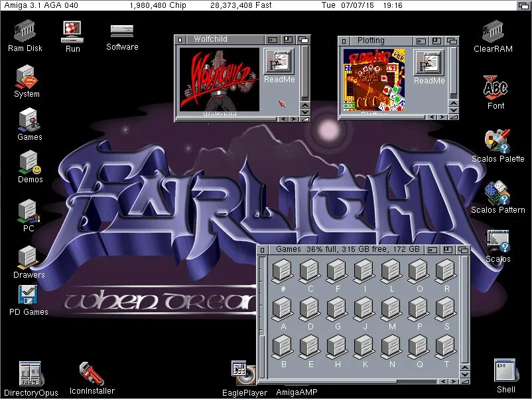
Task: Open the # drawer in Games window
Action: (x=283, y=275)
